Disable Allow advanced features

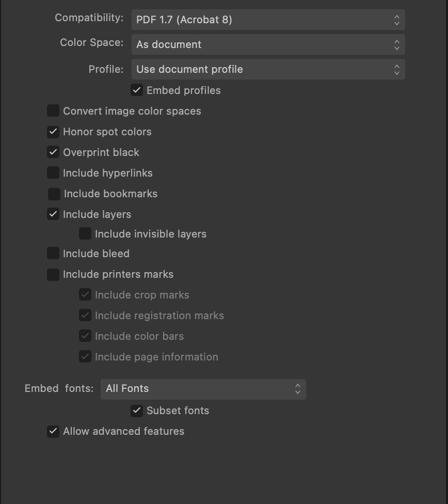[x=53, y=431]
